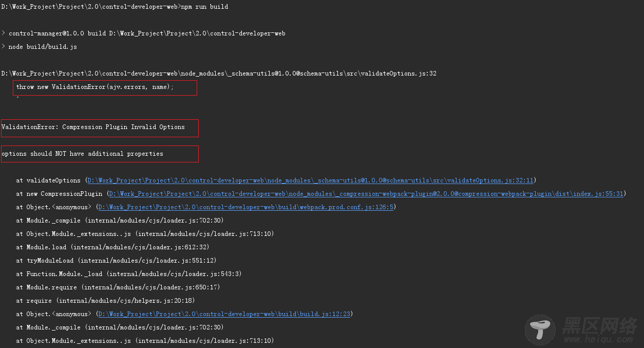The width and height of the screenshot is (644, 348).
Task: Open the schema-utils validateOptions.js:32:11 link
Action: click(x=310, y=180)
